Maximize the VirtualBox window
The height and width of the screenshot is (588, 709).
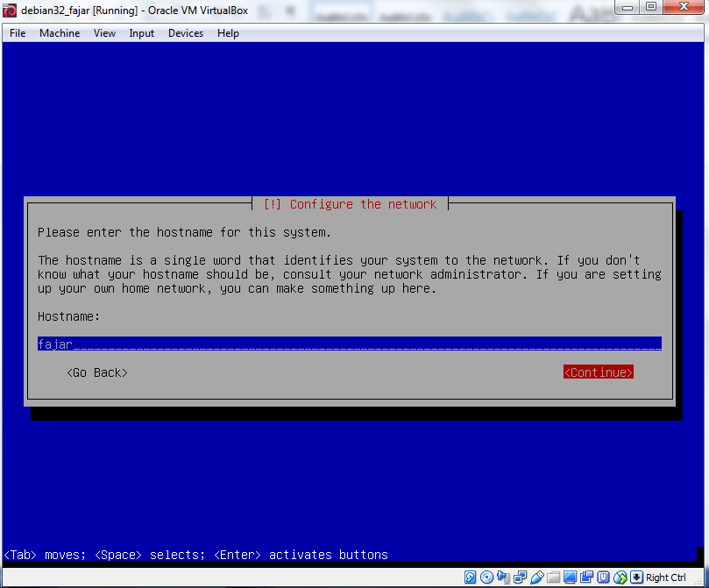click(651, 7)
